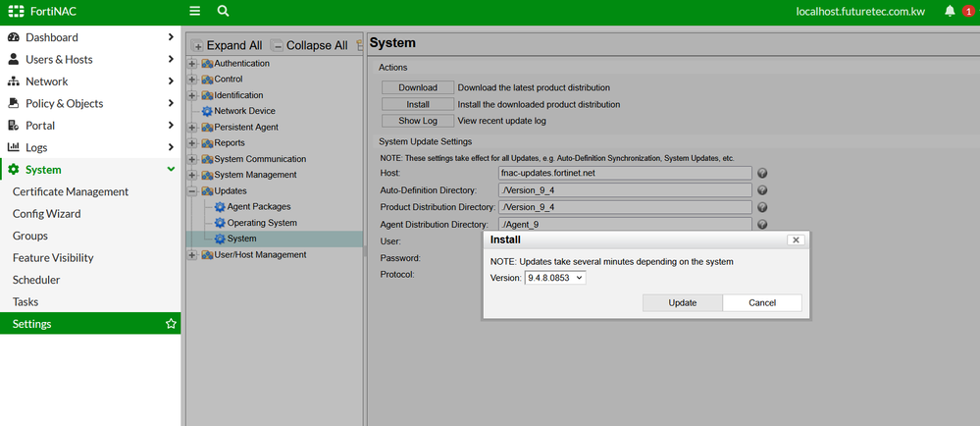Click the Expand All button
Screen dimensions: 980x426
(227, 45)
